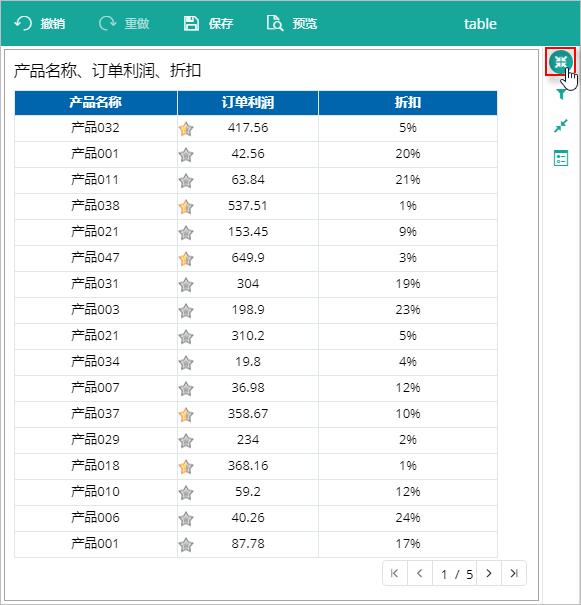Open the filter funnel icon
The width and height of the screenshot is (581, 605).
(x=561, y=94)
